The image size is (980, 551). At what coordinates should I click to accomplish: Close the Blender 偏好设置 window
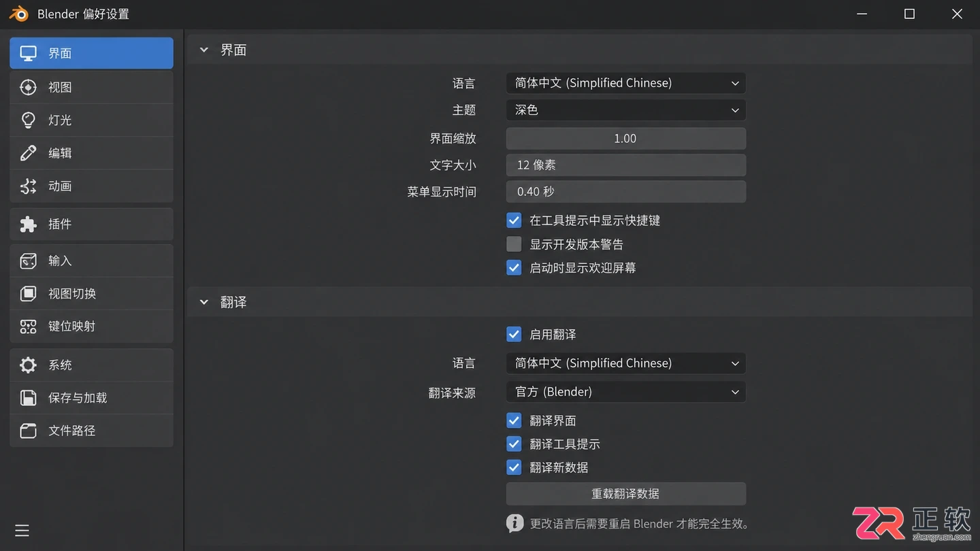pyautogui.click(x=957, y=14)
